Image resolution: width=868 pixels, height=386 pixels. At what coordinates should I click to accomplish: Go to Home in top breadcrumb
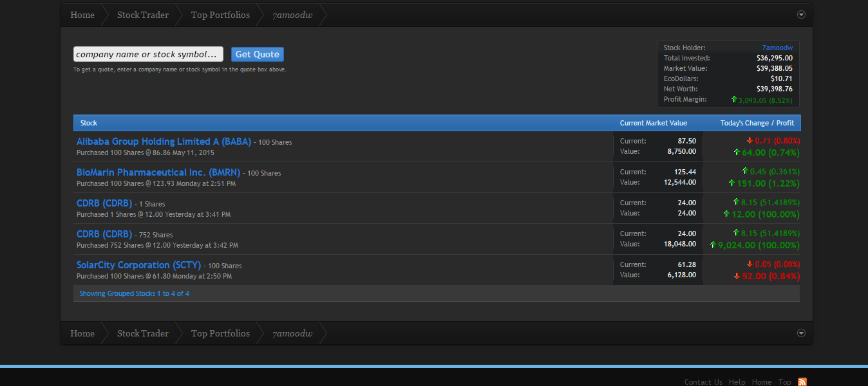click(x=82, y=15)
